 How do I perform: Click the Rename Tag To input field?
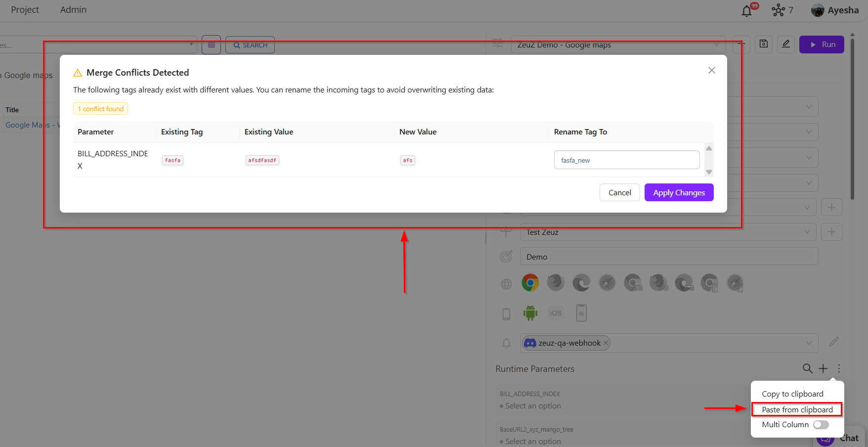pos(626,160)
